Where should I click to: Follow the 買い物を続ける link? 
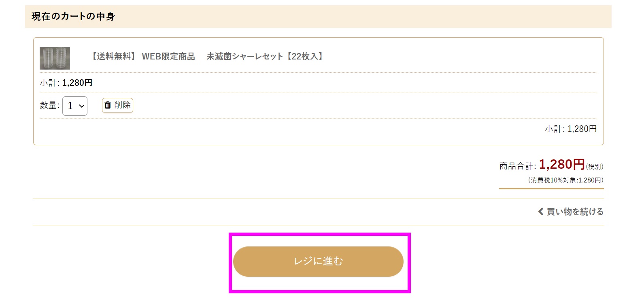tap(571, 212)
